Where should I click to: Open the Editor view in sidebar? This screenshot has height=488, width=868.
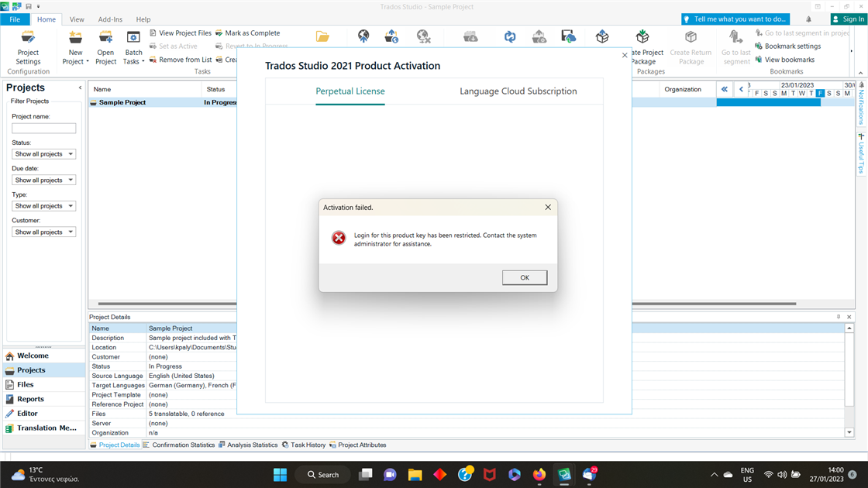pos(27,414)
